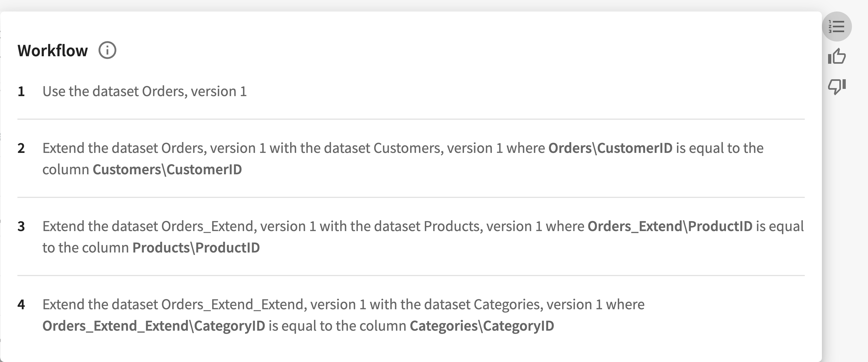This screenshot has height=362, width=868.
Task: Click the bold Customers\CustomerID column name
Action: coord(167,169)
